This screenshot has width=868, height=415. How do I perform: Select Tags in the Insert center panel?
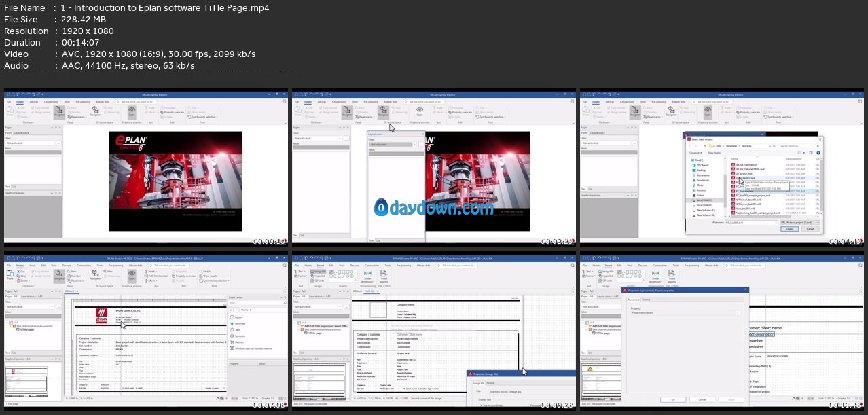pyautogui.click(x=234, y=329)
